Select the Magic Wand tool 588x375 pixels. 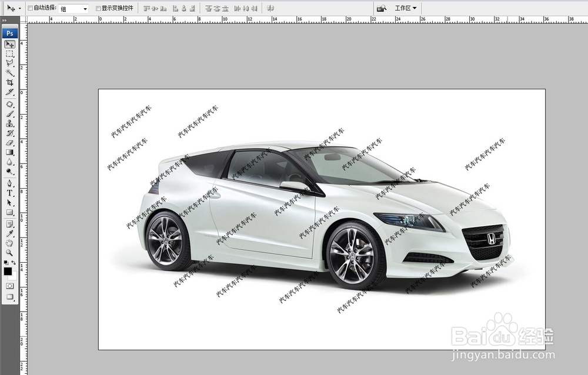point(10,73)
